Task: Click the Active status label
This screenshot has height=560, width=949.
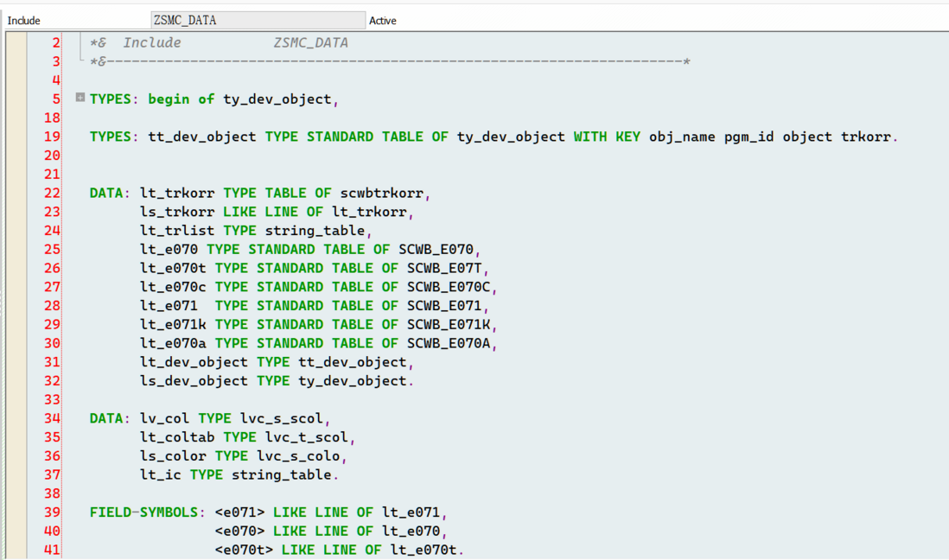Action: (383, 21)
